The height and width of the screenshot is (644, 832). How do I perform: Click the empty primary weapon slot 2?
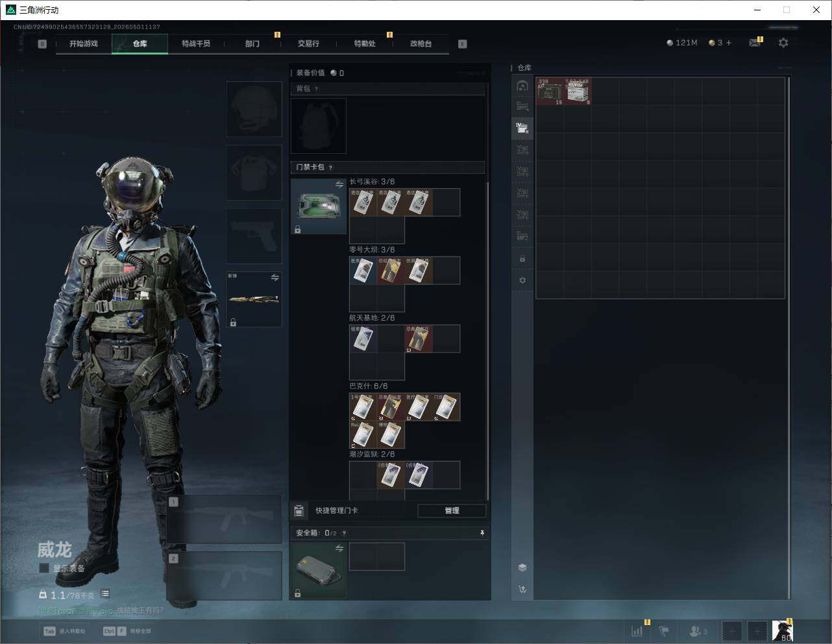(225, 576)
